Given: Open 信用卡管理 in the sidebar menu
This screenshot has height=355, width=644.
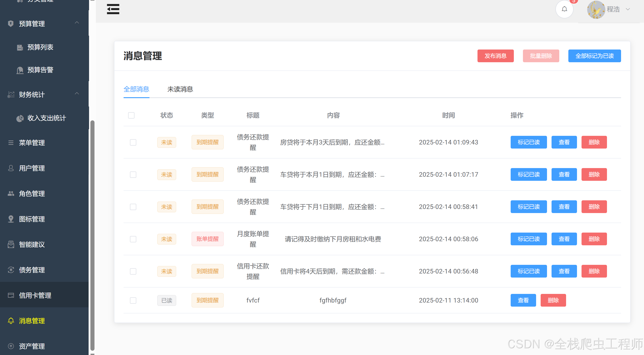Looking at the screenshot, I should [35, 295].
